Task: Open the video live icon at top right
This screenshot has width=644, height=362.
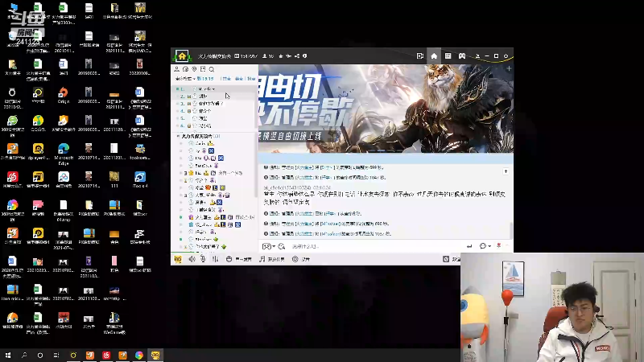Action: pos(419,56)
